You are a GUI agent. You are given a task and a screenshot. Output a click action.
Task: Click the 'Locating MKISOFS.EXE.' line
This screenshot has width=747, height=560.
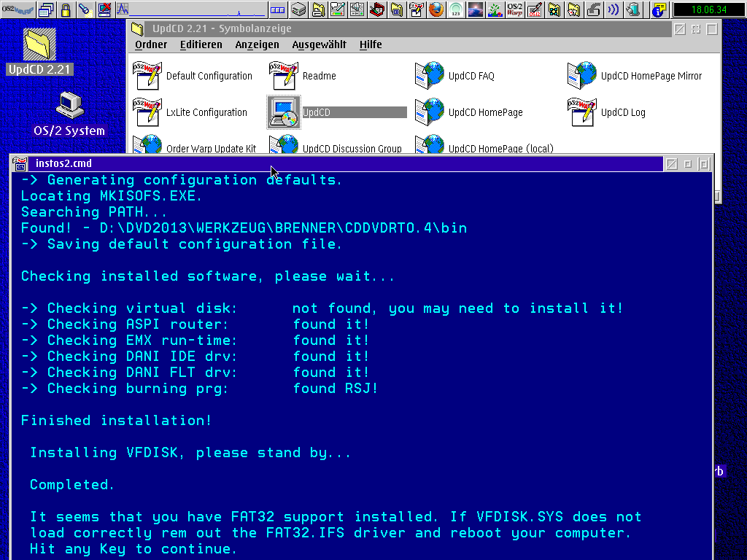pyautogui.click(x=112, y=196)
